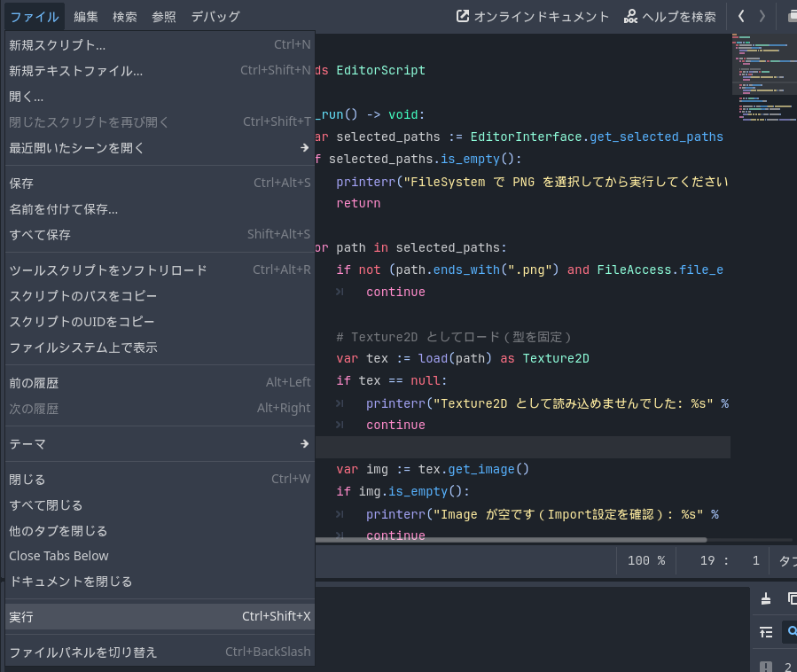This screenshot has width=797, height=672.
Task: Click the ヘルプを検索 doc search button
Action: click(x=669, y=17)
